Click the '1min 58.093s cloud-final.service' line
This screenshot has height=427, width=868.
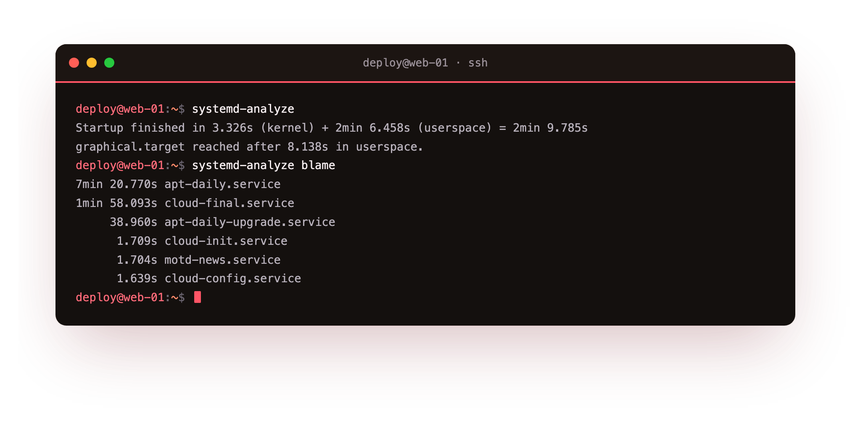click(x=185, y=203)
